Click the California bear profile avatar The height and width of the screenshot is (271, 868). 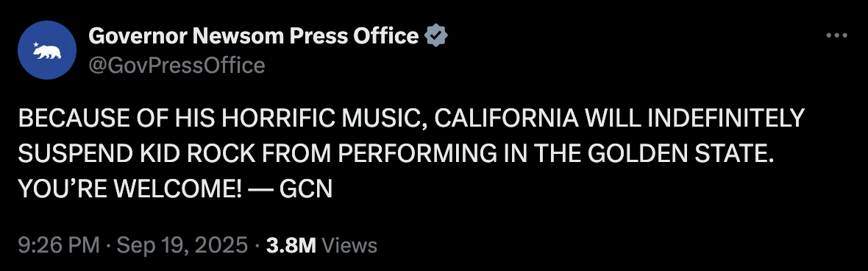coord(47,50)
